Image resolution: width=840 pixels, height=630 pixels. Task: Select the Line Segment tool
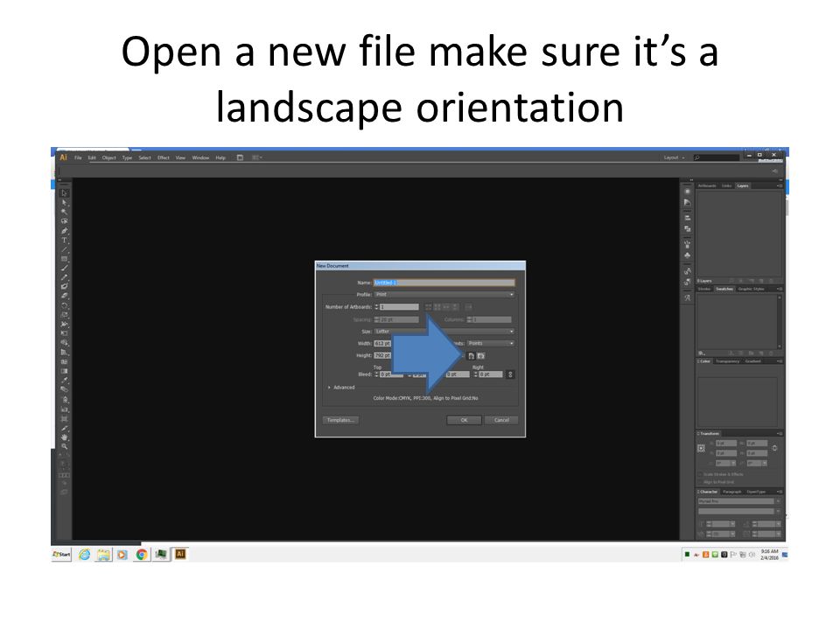pos(64,249)
